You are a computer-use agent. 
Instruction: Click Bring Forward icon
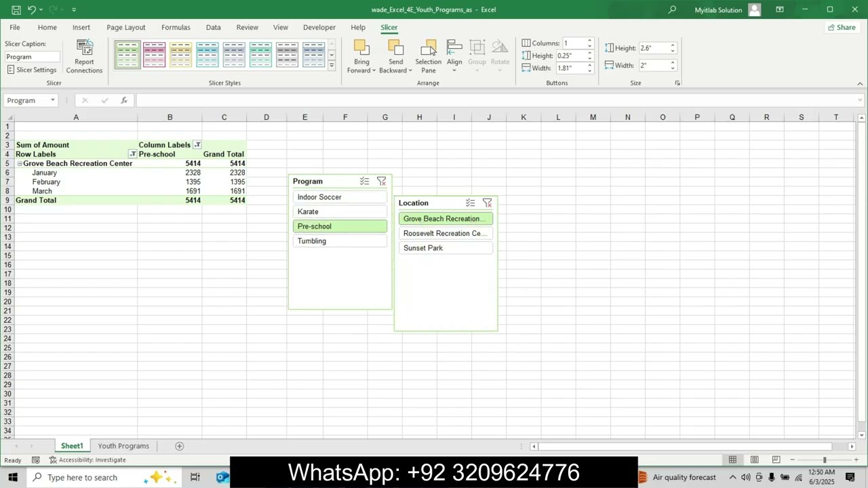tap(361, 47)
